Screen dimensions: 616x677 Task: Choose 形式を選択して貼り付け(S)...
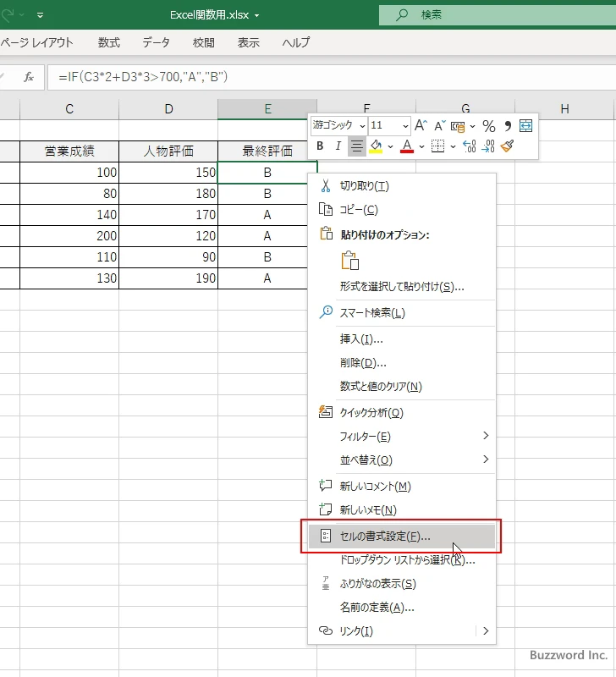click(402, 286)
